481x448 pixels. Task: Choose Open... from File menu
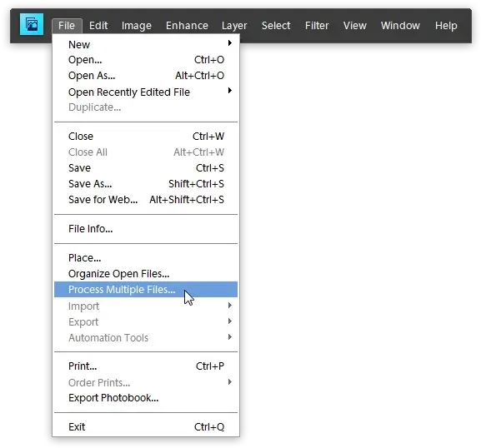[x=146, y=60]
